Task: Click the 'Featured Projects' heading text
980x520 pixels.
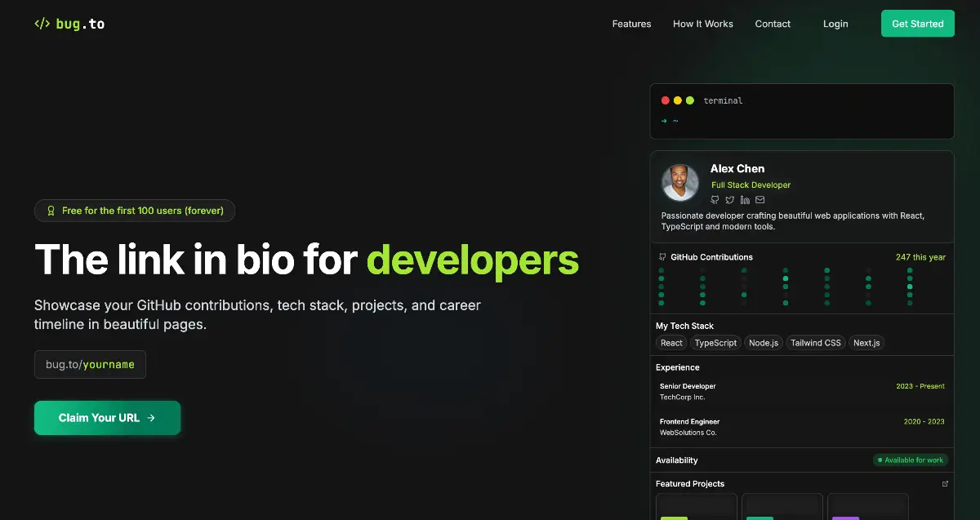Action: (x=690, y=484)
